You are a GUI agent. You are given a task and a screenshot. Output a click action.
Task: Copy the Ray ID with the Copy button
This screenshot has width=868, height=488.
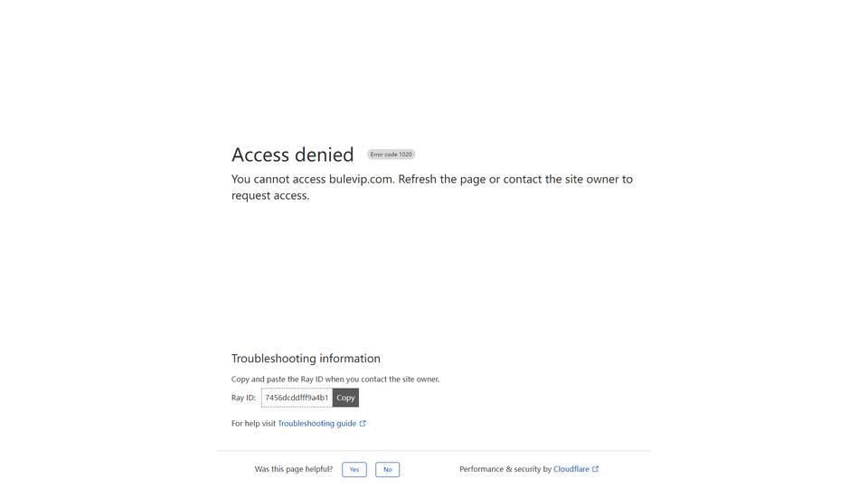click(x=345, y=398)
